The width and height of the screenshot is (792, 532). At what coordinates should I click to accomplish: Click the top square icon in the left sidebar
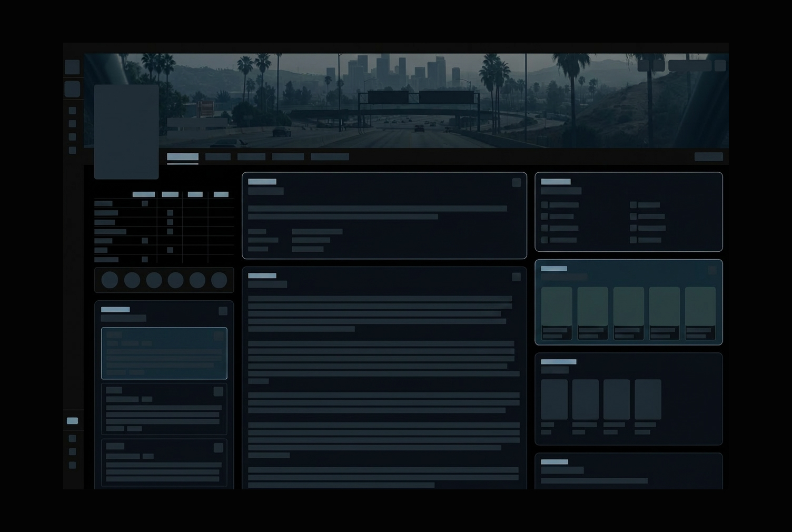click(x=72, y=67)
